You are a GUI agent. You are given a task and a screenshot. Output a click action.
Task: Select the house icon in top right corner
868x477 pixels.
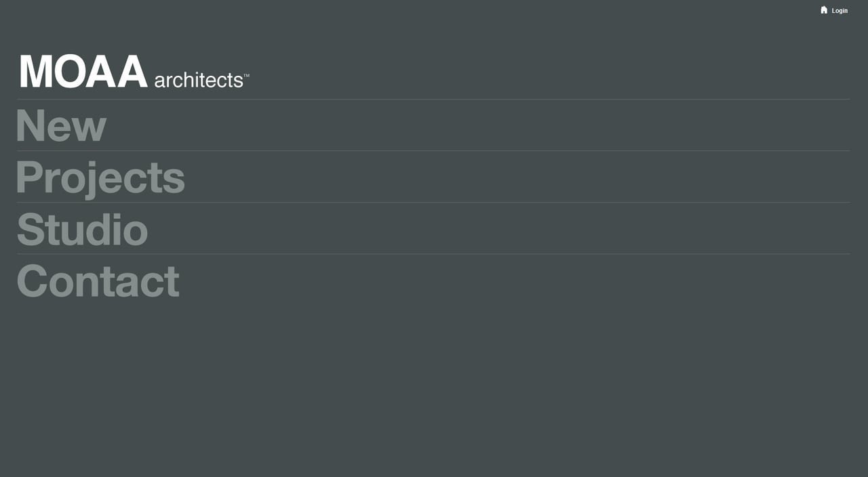pyautogui.click(x=824, y=10)
